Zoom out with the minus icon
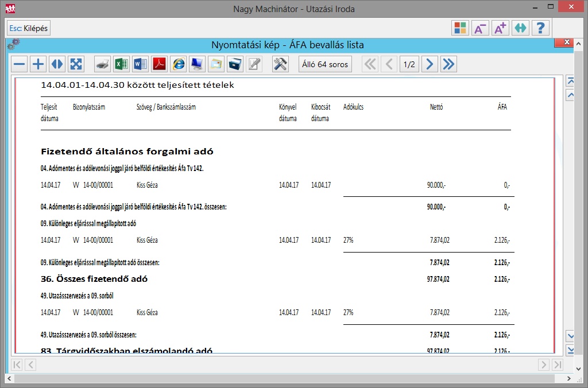This screenshot has width=588, height=388. (19, 64)
